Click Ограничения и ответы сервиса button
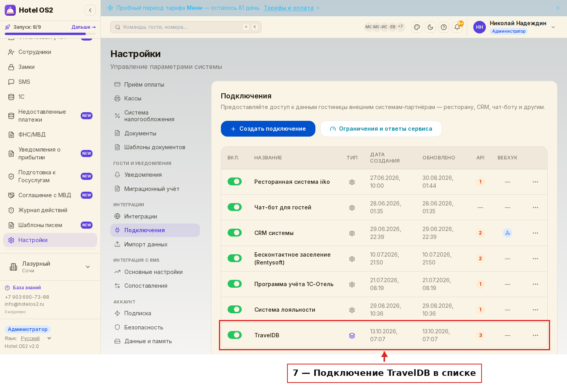The image size is (567, 392). click(x=381, y=129)
